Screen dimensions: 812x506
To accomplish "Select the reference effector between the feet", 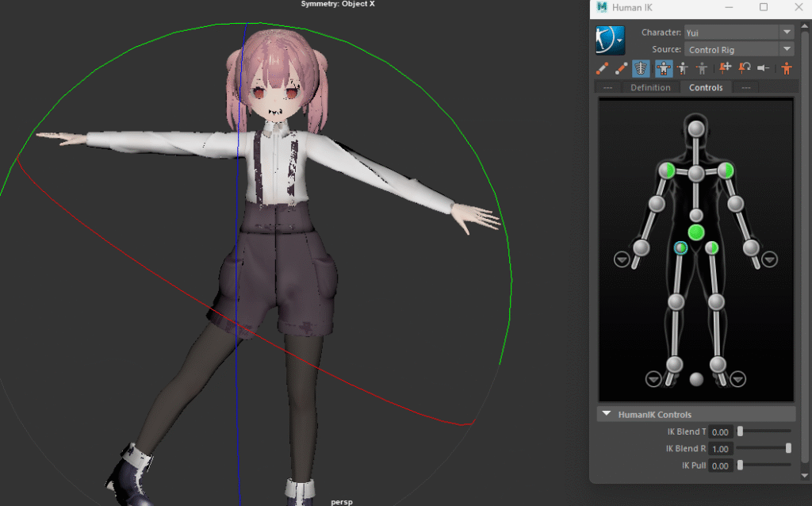I will [696, 380].
